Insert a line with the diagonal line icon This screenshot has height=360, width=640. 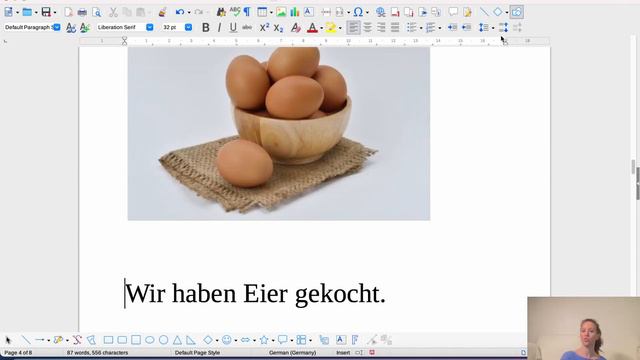(x=484, y=12)
